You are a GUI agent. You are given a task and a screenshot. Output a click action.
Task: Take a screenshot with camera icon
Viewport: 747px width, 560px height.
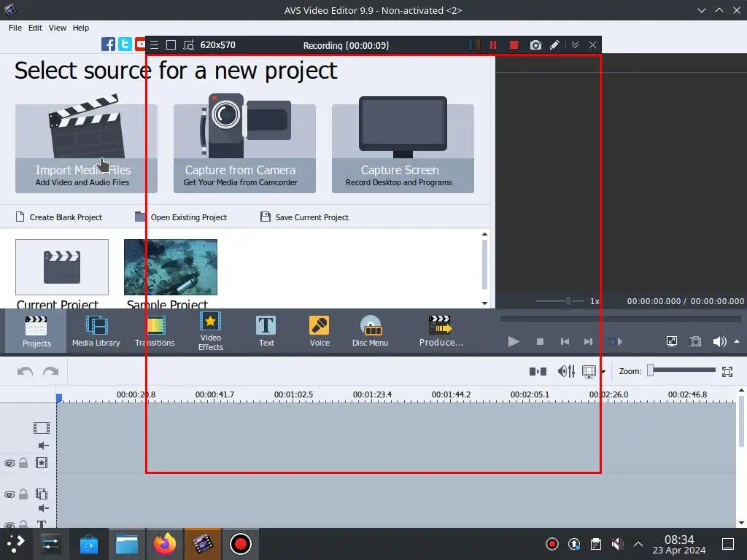point(535,45)
